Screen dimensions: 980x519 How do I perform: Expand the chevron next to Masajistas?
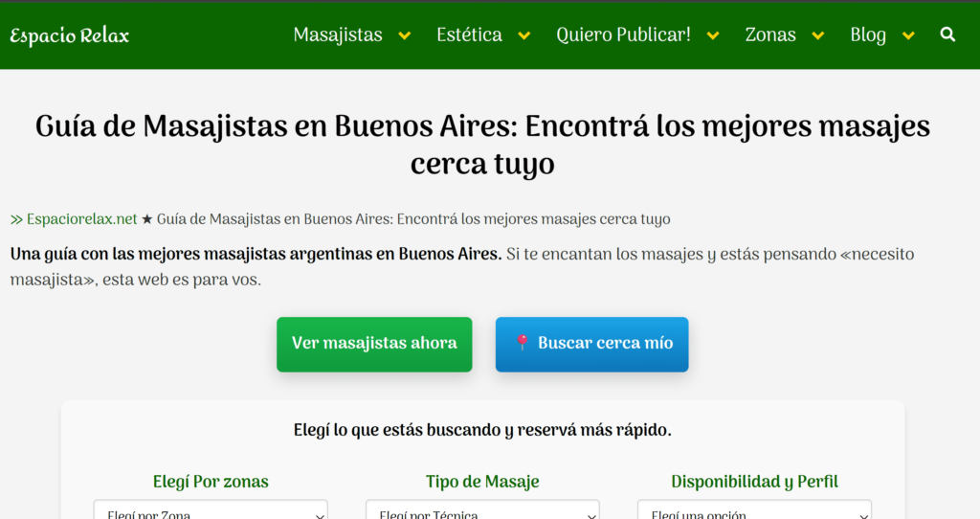[405, 35]
